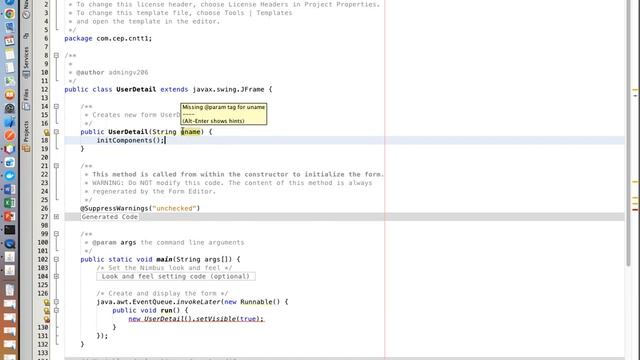Open Google Chrome from the dock

point(9,13)
